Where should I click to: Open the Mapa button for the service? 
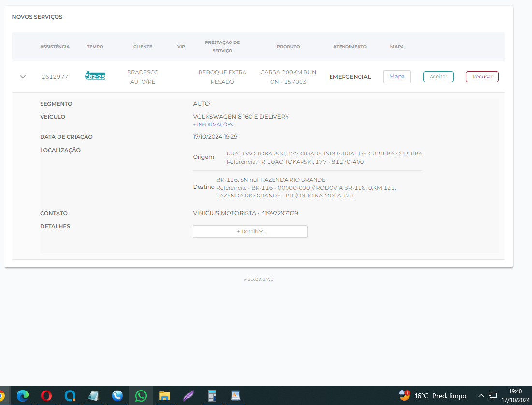point(397,77)
